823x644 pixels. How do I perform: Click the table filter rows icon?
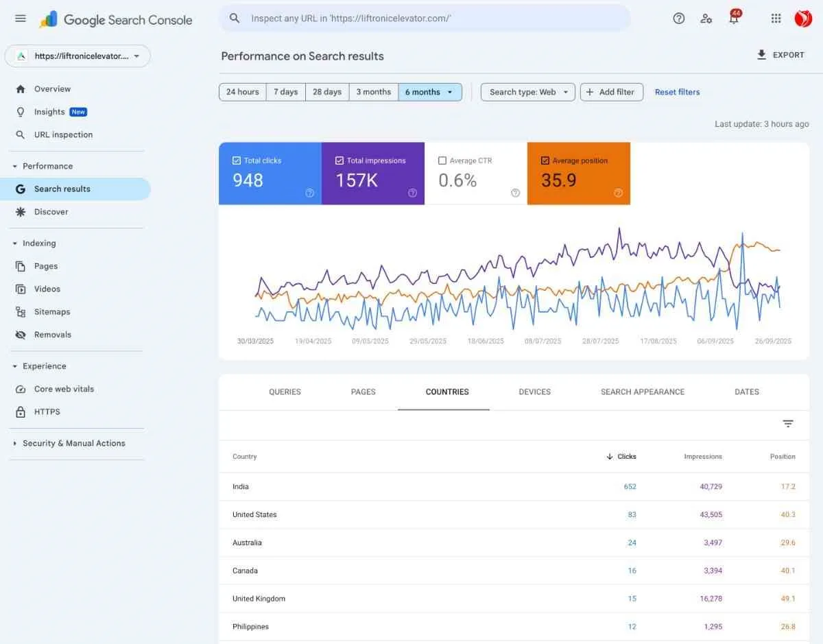788,424
